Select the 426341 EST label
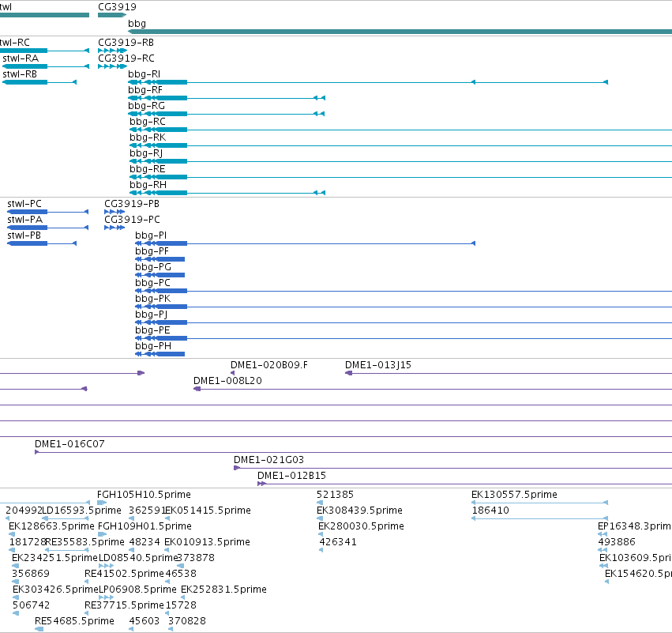This screenshot has width=672, height=633. [338, 542]
